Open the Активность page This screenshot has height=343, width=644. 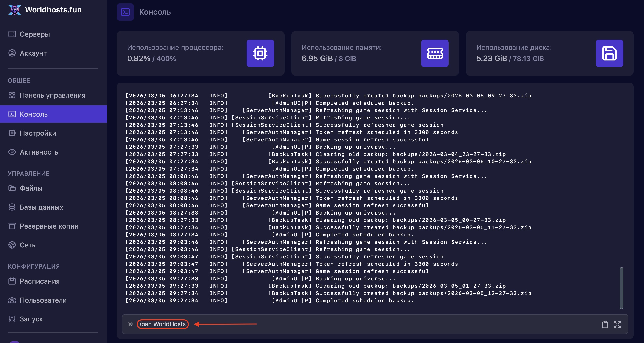pyautogui.click(x=39, y=152)
